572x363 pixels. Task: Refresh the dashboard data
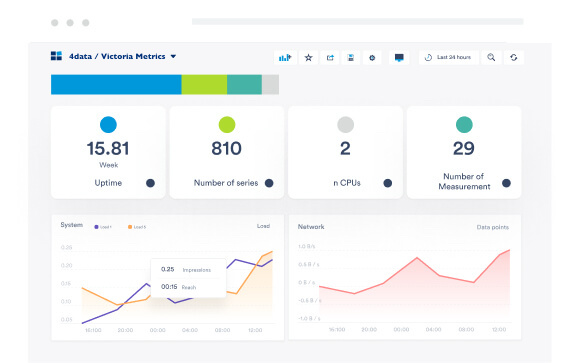(514, 58)
